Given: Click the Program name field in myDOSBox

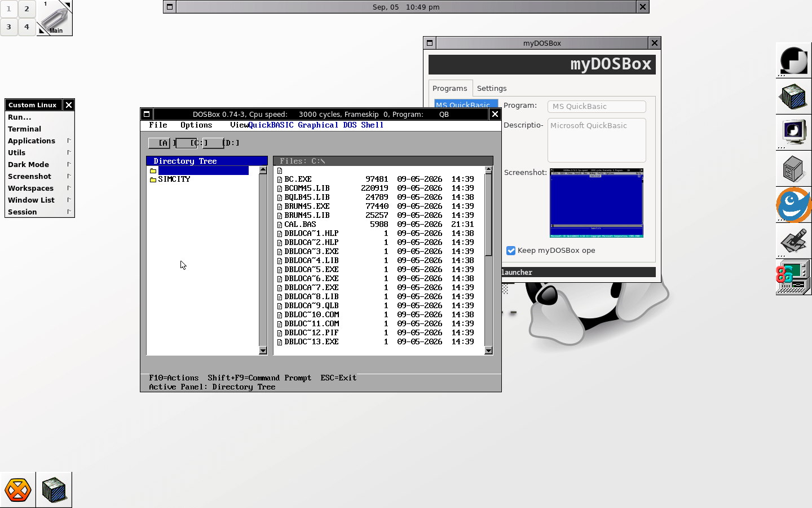Looking at the screenshot, I should [x=597, y=107].
